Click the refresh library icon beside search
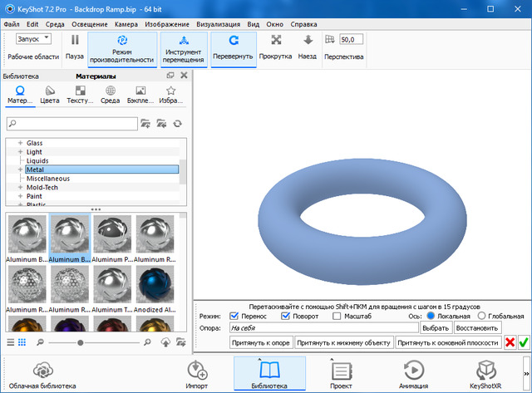This screenshot has height=393, width=532. point(177,124)
